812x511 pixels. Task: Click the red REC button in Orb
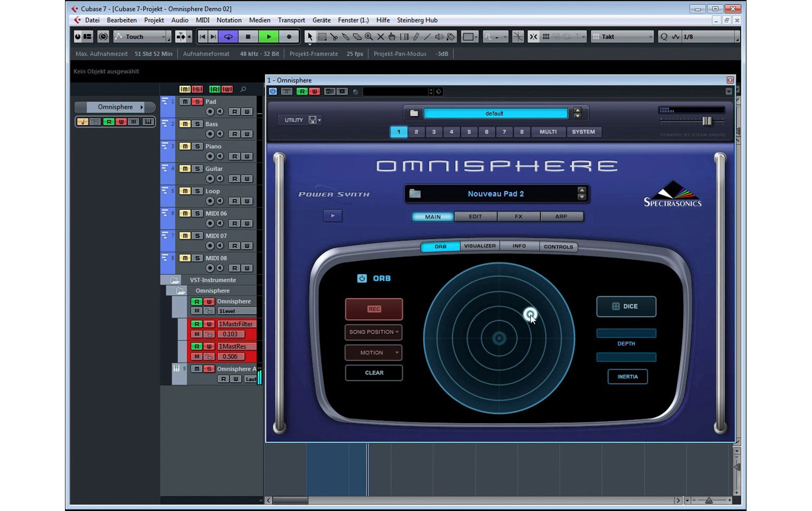(374, 309)
